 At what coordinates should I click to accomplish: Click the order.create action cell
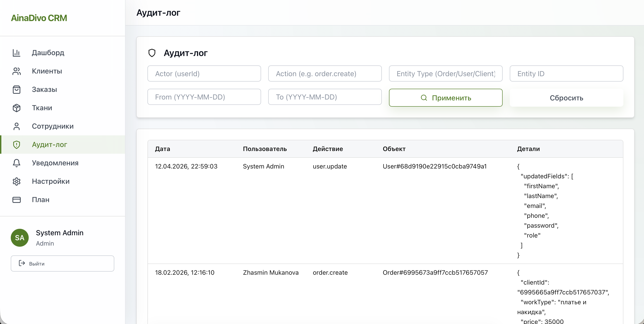(x=330, y=272)
